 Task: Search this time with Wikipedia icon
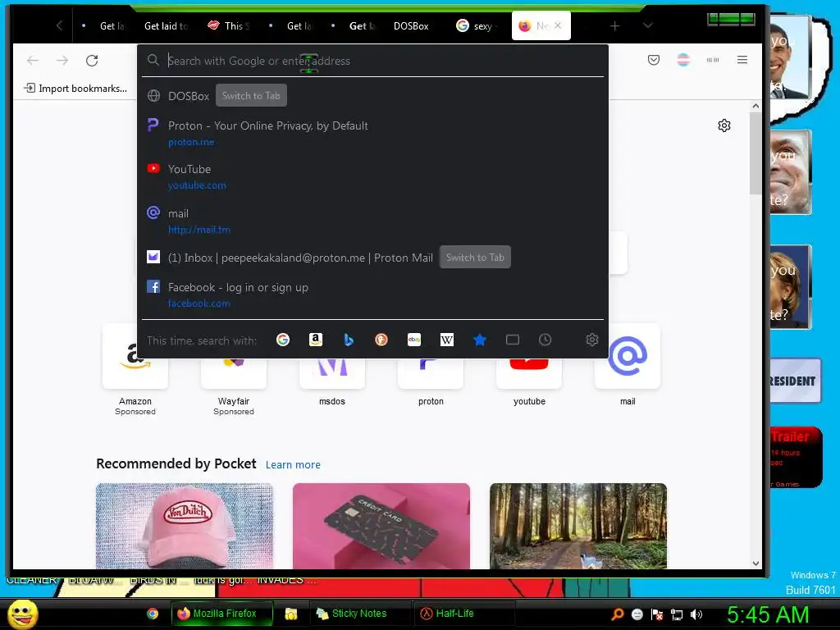click(x=447, y=340)
